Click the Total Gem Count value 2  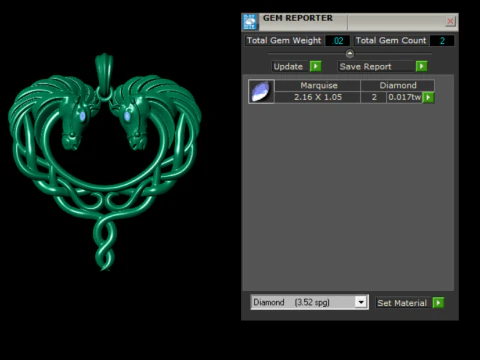[x=442, y=41]
